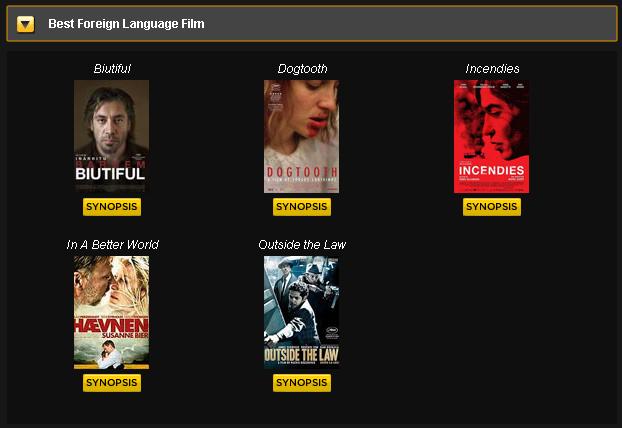Open the Hævnen poster for In A Better World
This screenshot has width=622, height=428.
(x=111, y=313)
